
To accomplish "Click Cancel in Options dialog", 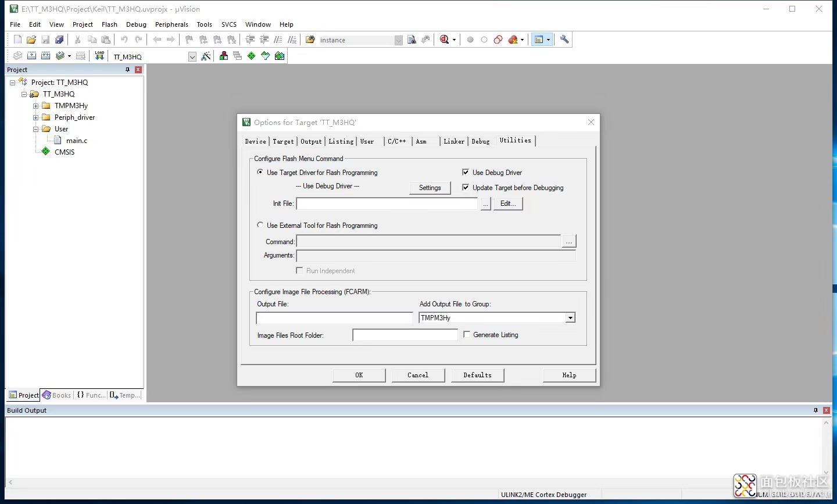I will tap(418, 375).
